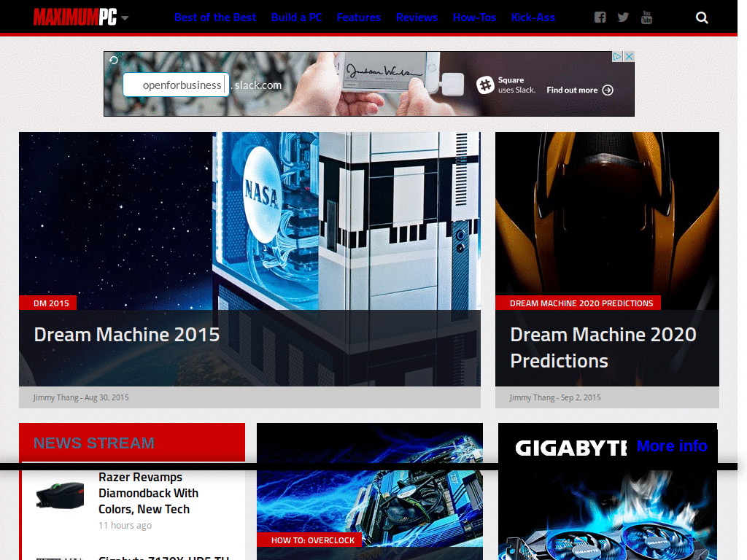The image size is (747, 560).
Task: Go to Features section
Action: (359, 17)
